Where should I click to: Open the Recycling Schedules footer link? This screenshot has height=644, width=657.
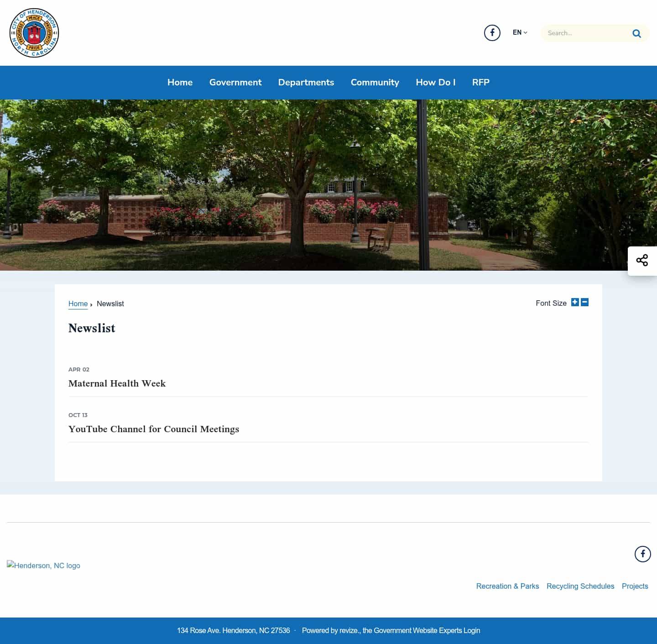(580, 586)
